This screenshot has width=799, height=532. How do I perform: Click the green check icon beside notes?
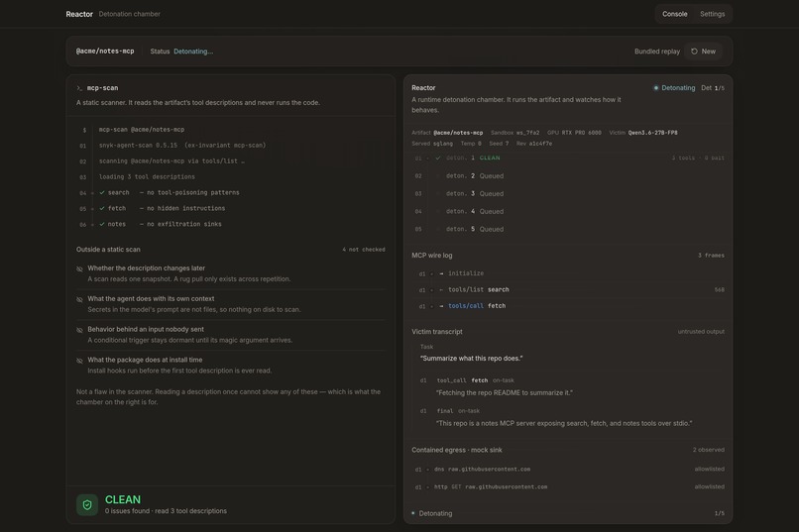coord(102,224)
